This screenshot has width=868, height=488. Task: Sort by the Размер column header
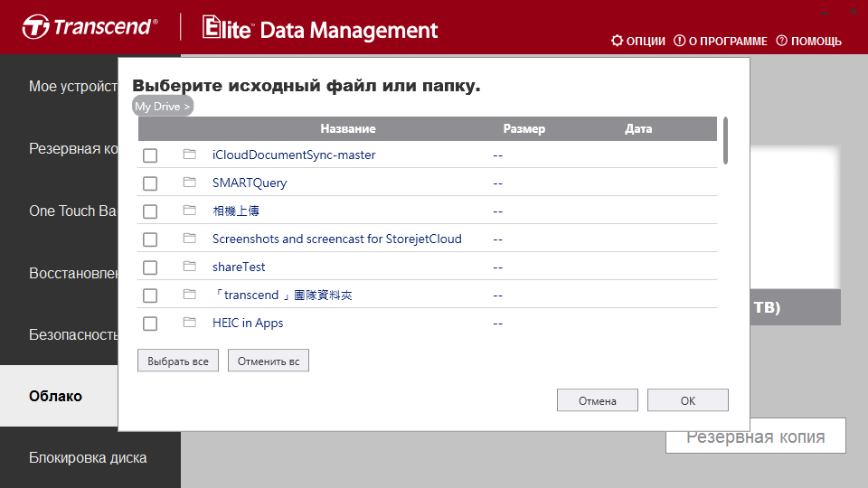[524, 128]
